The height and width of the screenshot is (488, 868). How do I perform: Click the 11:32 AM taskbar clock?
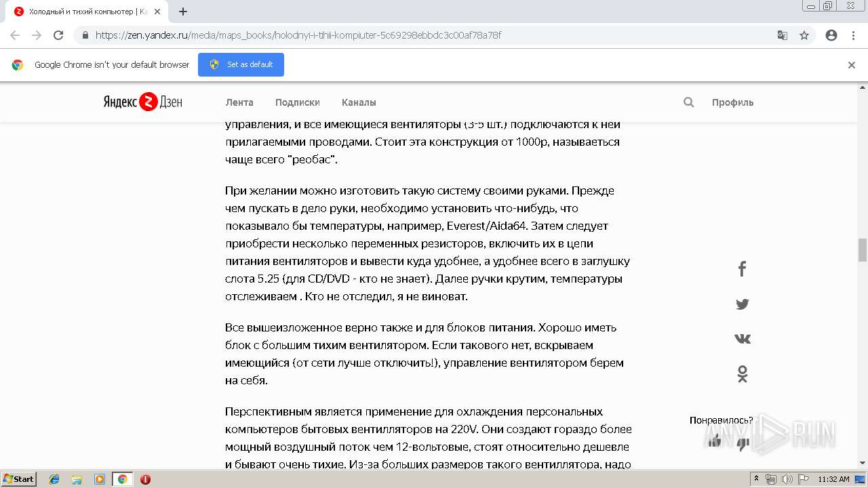[833, 479]
